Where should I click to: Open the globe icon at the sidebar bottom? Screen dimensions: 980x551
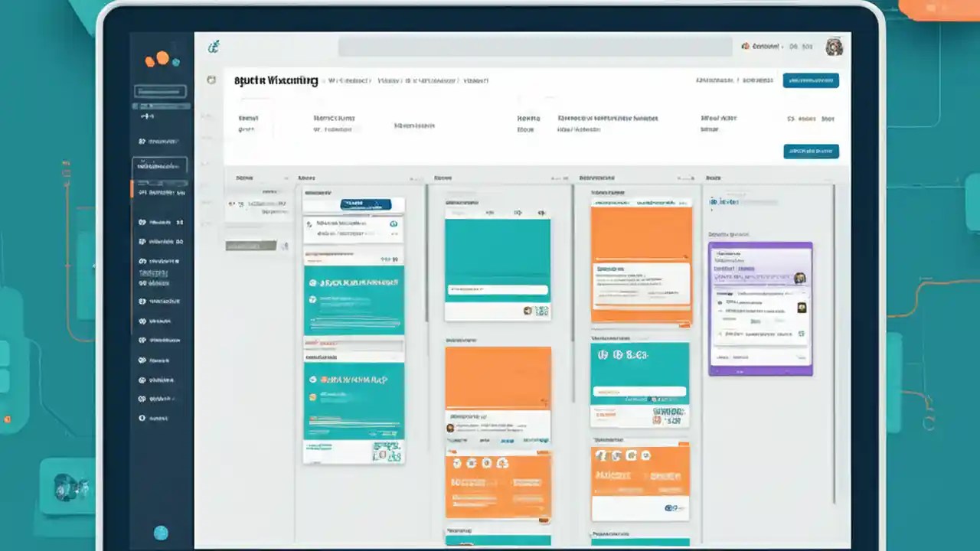tap(161, 533)
